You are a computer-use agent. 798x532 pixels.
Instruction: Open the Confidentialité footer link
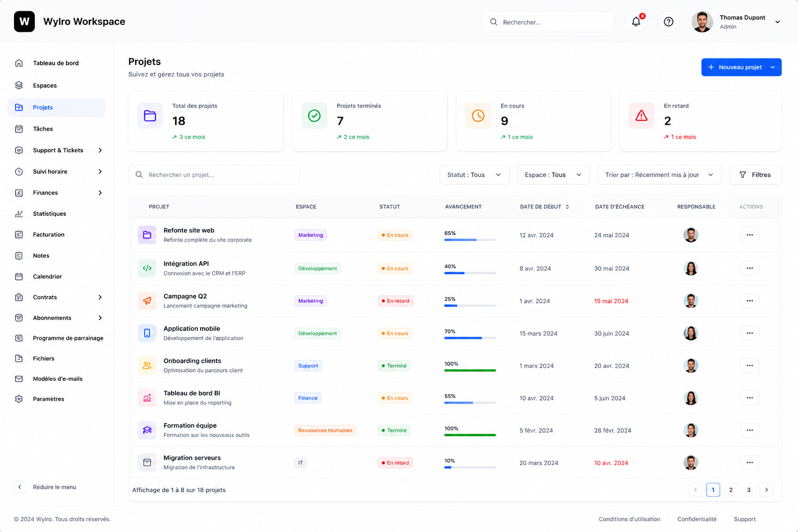[697, 519]
